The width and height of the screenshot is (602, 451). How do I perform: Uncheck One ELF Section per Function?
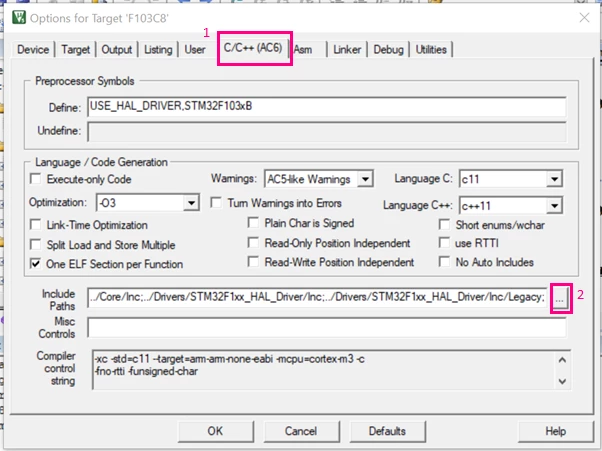(36, 264)
